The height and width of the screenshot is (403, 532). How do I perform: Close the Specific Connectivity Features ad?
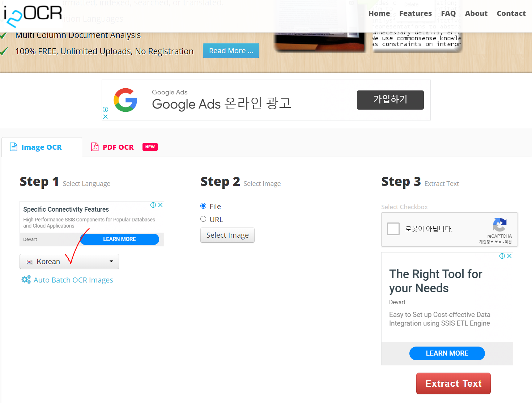click(161, 205)
